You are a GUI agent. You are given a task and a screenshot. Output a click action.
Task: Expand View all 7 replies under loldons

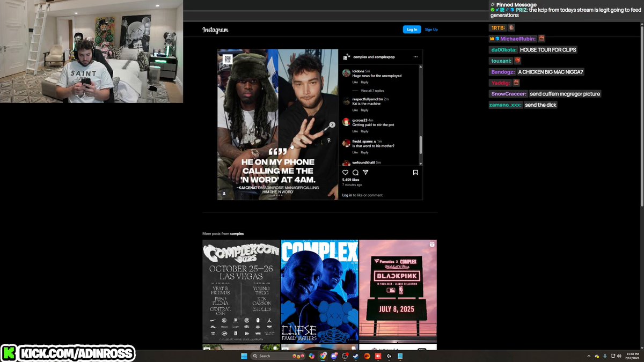pos(372,91)
